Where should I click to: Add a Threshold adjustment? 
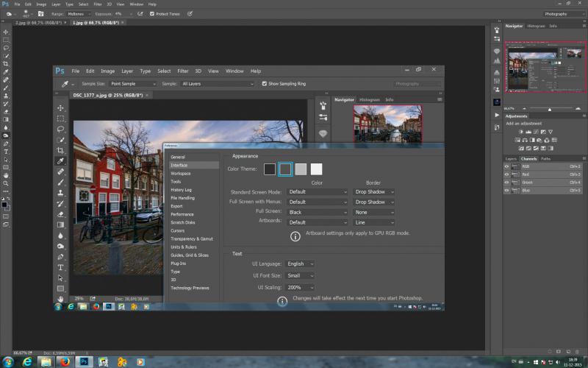click(x=536, y=149)
